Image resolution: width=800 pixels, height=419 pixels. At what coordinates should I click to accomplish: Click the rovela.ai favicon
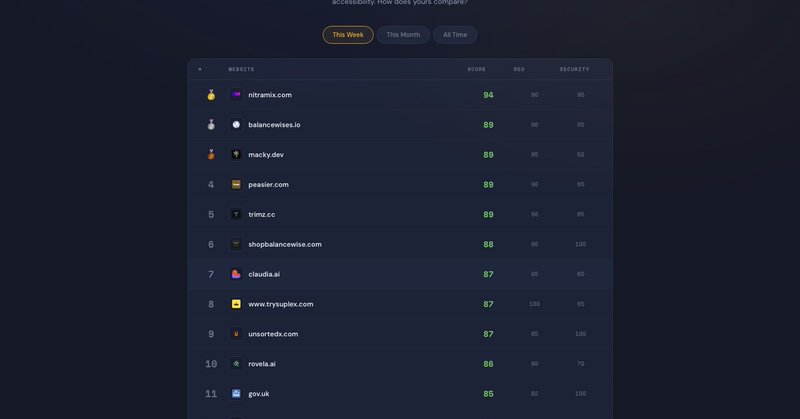236,364
